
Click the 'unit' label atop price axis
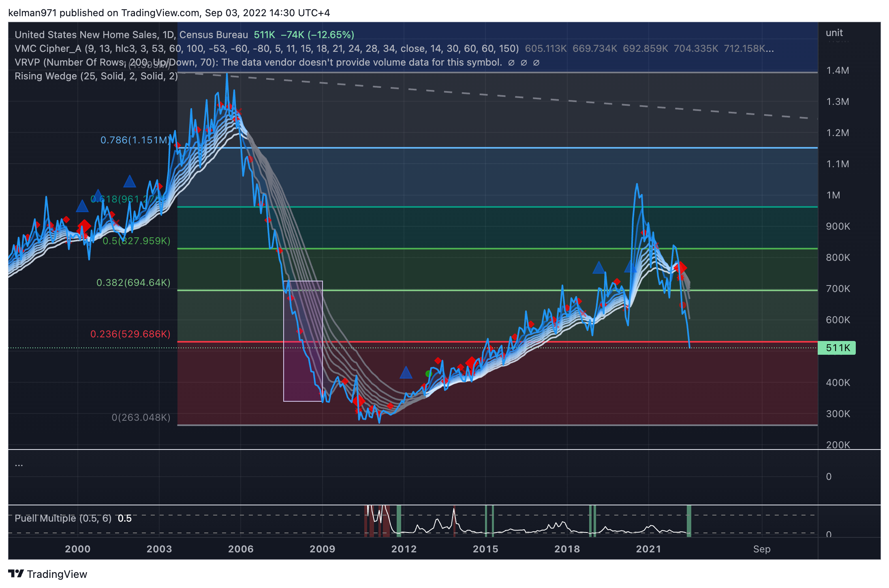pyautogui.click(x=834, y=33)
